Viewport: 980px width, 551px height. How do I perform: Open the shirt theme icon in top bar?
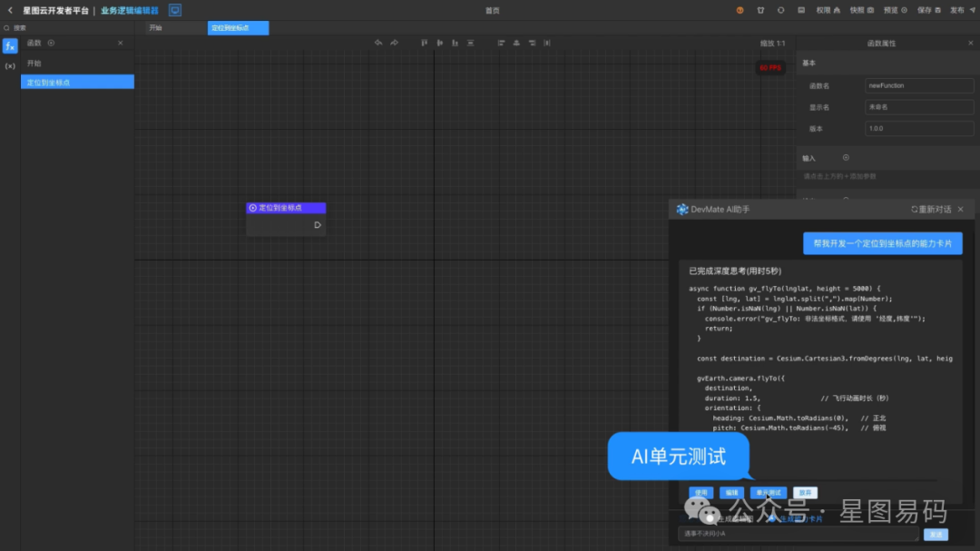pos(760,10)
